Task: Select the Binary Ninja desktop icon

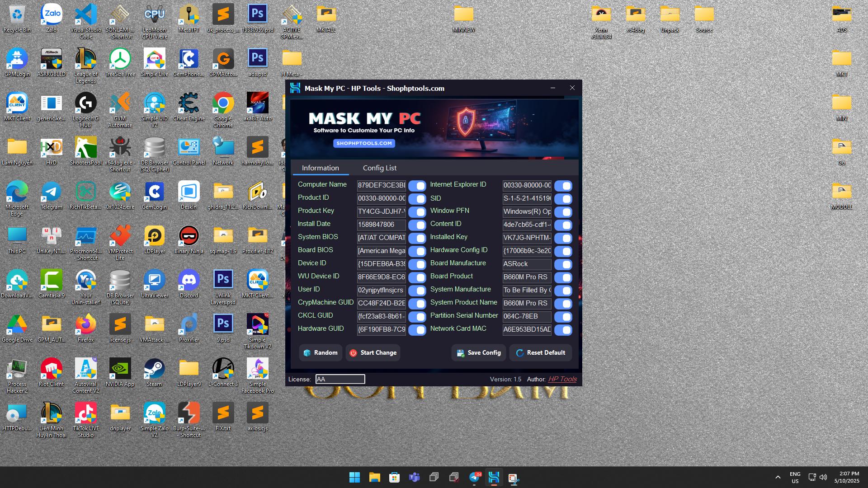Action: [189, 239]
